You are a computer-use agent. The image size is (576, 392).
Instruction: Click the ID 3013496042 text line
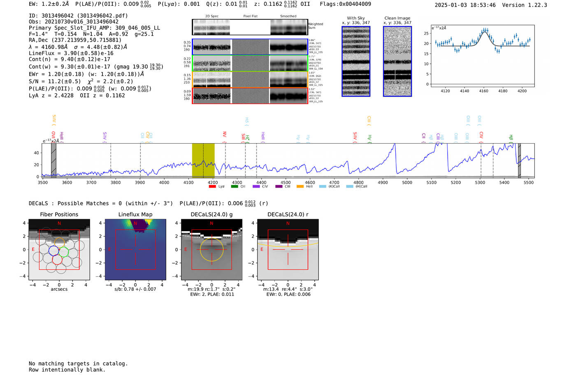(x=78, y=16)
